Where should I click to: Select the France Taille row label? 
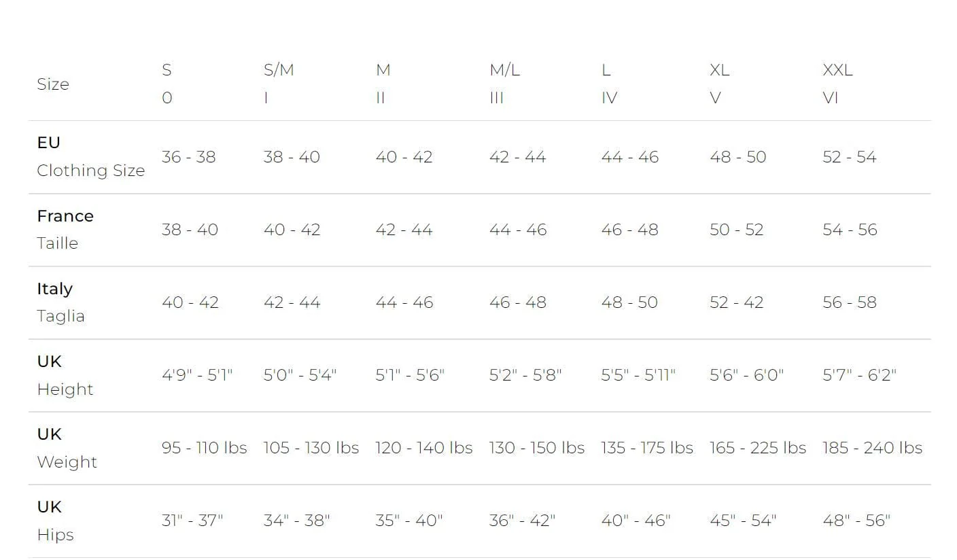pyautogui.click(x=65, y=230)
